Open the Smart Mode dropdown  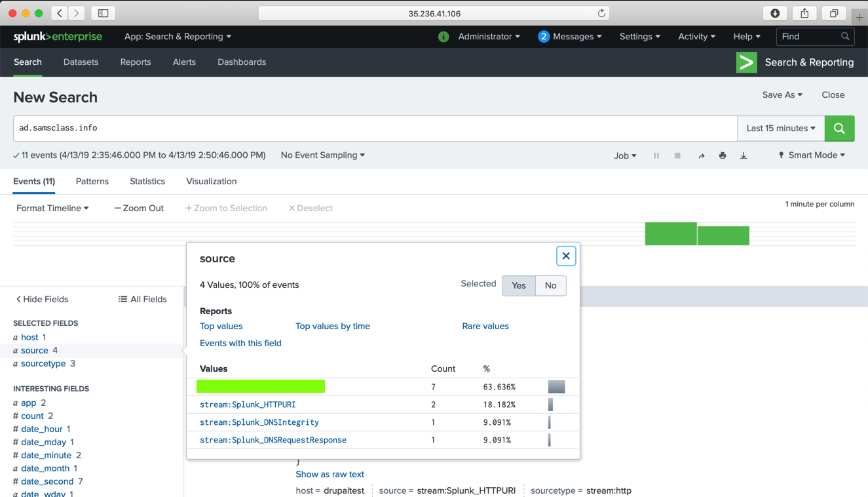click(x=811, y=155)
